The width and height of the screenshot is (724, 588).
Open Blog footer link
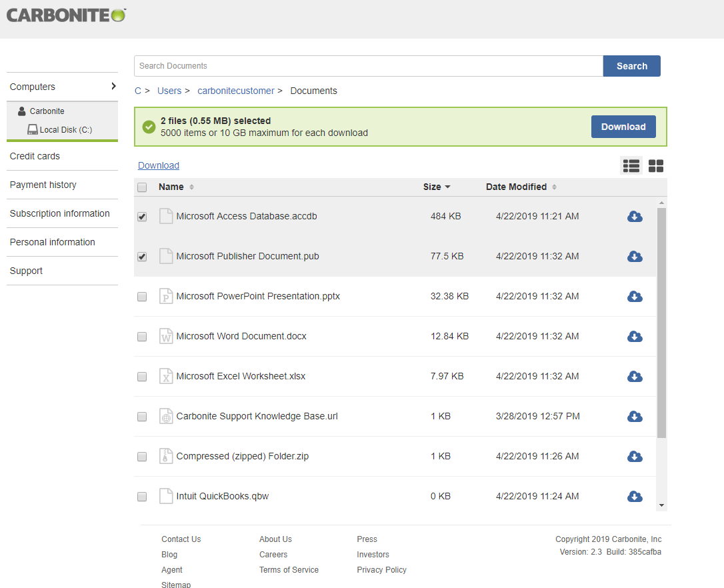tap(169, 554)
